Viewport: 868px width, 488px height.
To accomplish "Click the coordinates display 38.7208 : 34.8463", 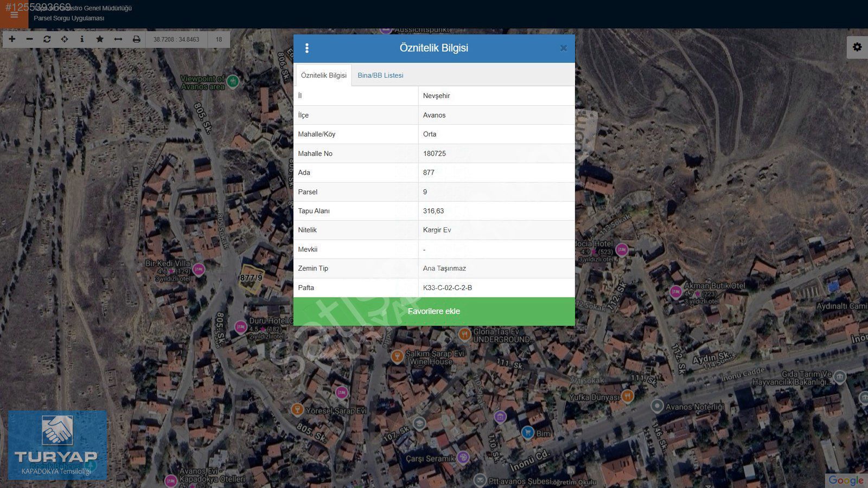I will 176,40.
